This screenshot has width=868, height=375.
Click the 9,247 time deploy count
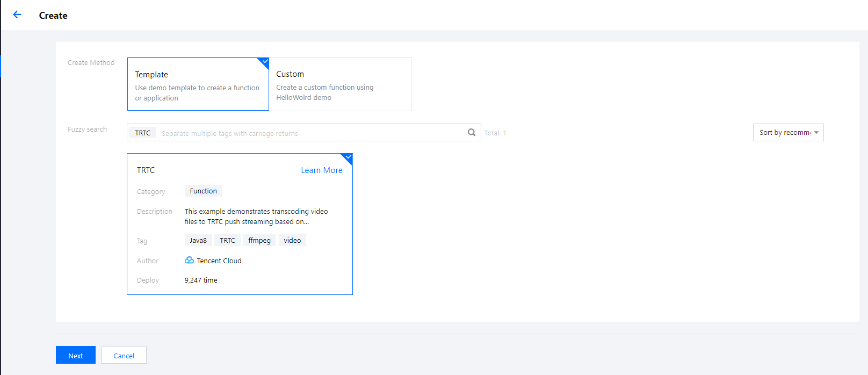click(x=201, y=280)
